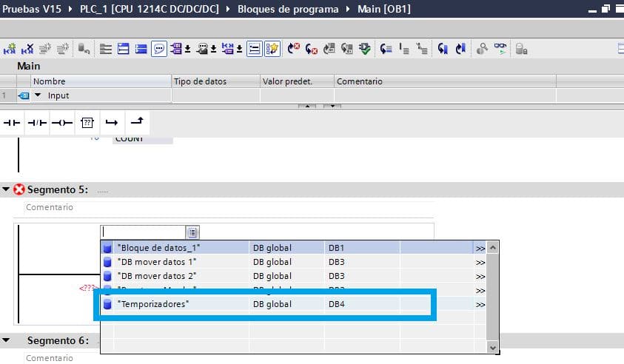624x364 pixels.
Task: Collapse the Input row in interface table
Action: click(38, 95)
